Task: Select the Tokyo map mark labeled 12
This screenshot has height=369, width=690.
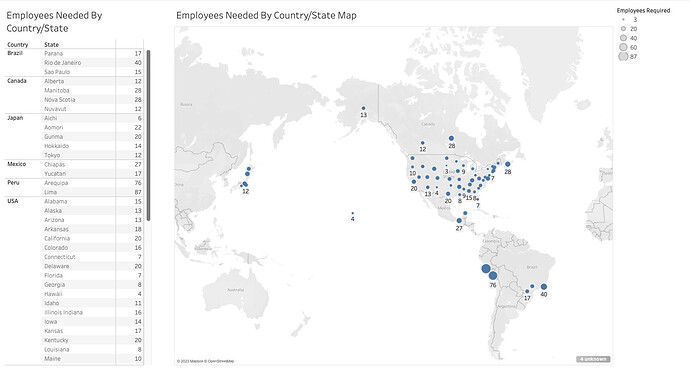Action: point(245,184)
